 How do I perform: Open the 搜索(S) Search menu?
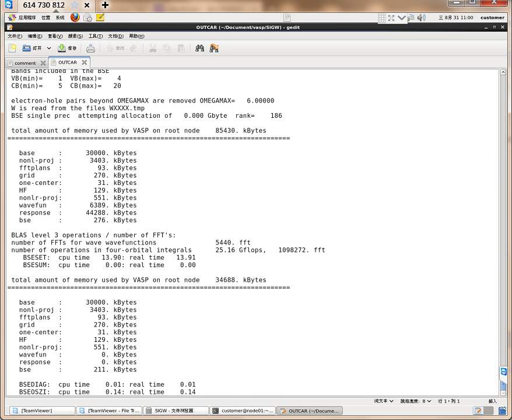click(75, 36)
